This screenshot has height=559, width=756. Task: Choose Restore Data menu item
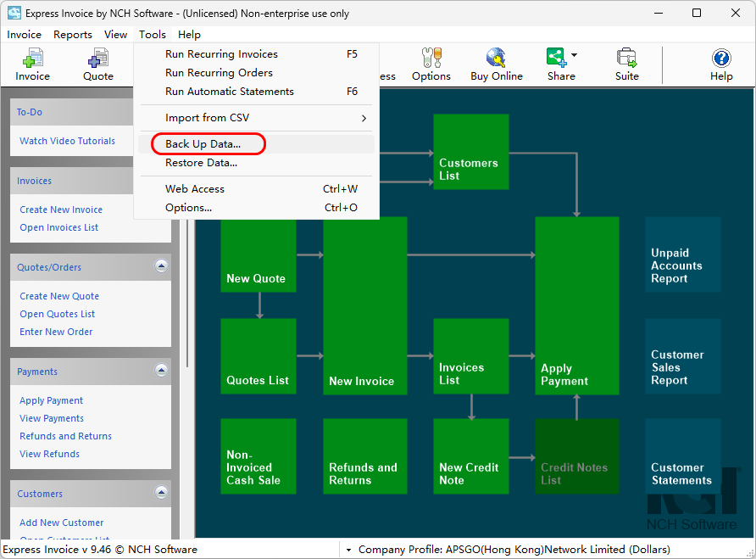click(256, 163)
